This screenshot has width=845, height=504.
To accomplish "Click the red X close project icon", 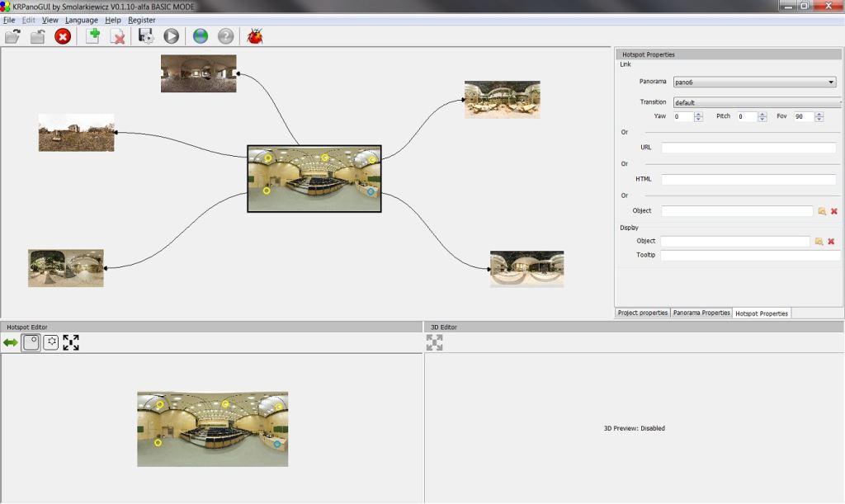I will 63,36.
